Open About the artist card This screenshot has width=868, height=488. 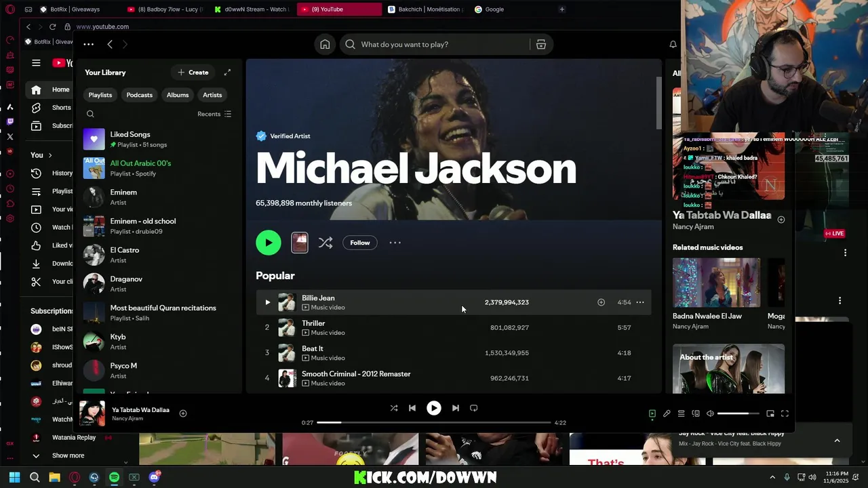point(728,369)
